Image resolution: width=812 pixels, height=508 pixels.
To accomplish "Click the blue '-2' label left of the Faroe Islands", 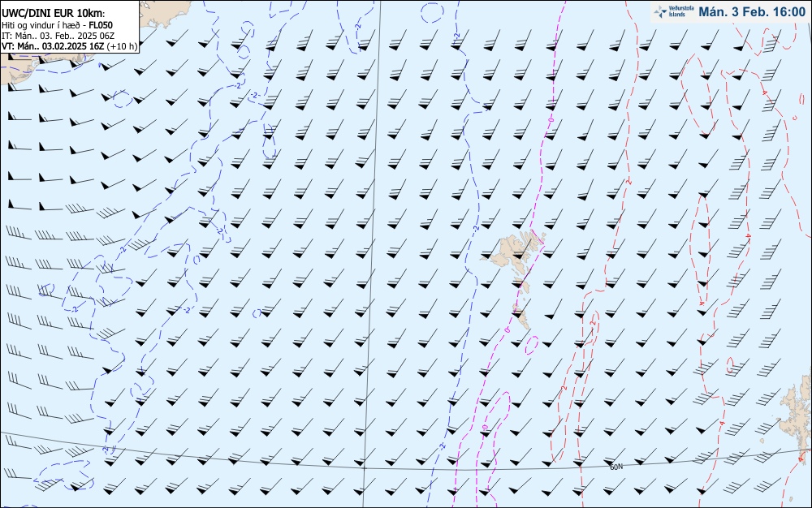I will pos(475,227).
